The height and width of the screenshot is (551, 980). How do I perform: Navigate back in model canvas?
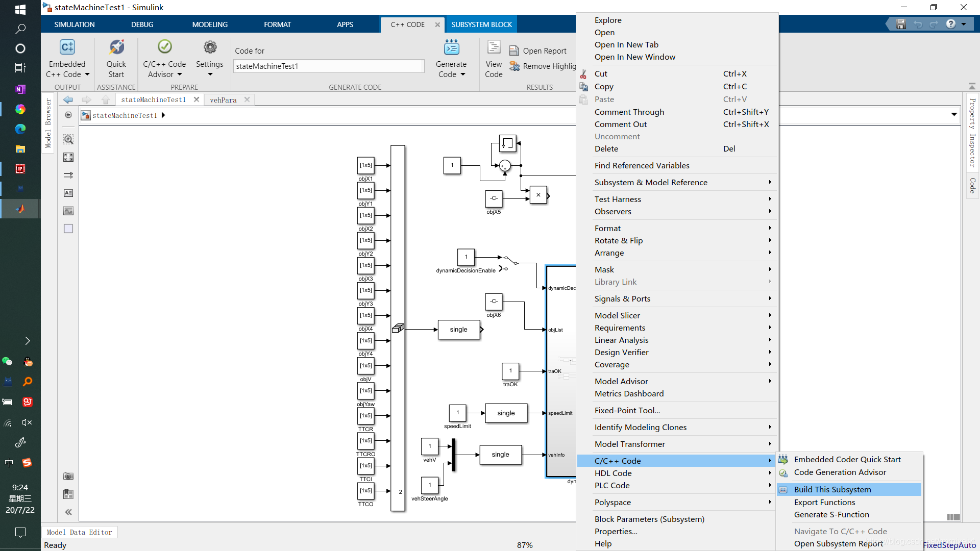tap(68, 99)
